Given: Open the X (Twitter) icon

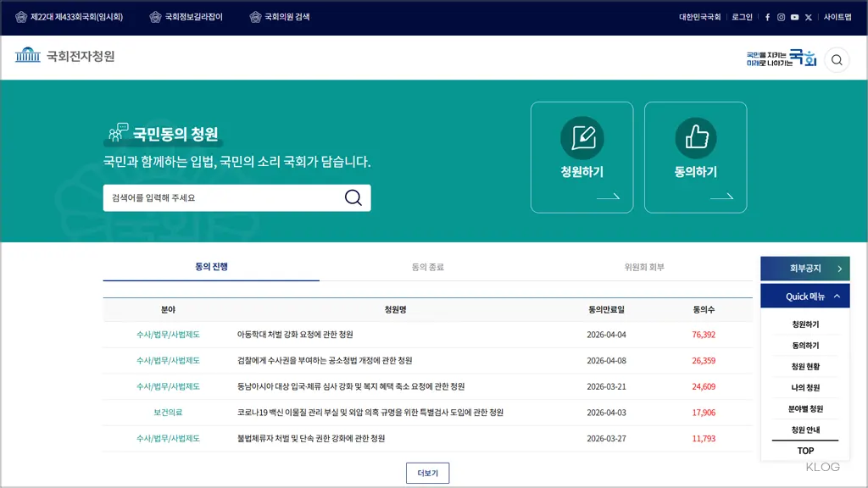Looking at the screenshot, I should (808, 17).
